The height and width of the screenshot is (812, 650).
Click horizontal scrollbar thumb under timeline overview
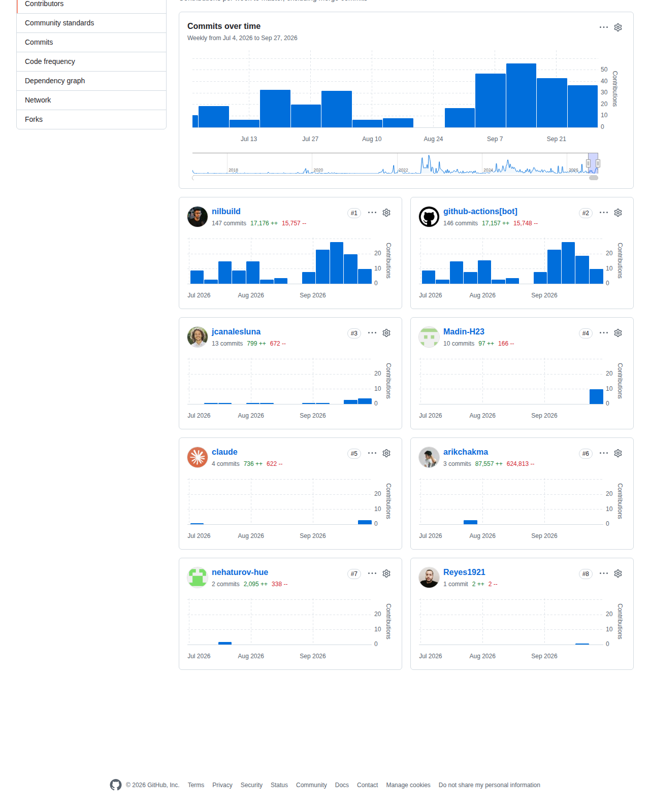[594, 178]
